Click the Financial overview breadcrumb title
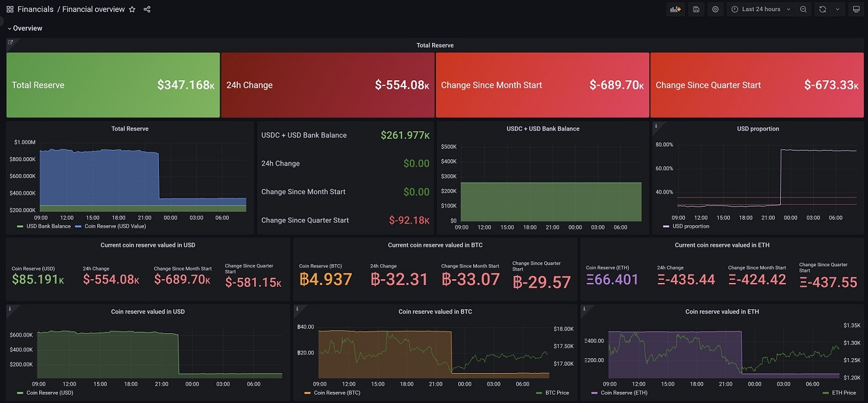 (93, 9)
